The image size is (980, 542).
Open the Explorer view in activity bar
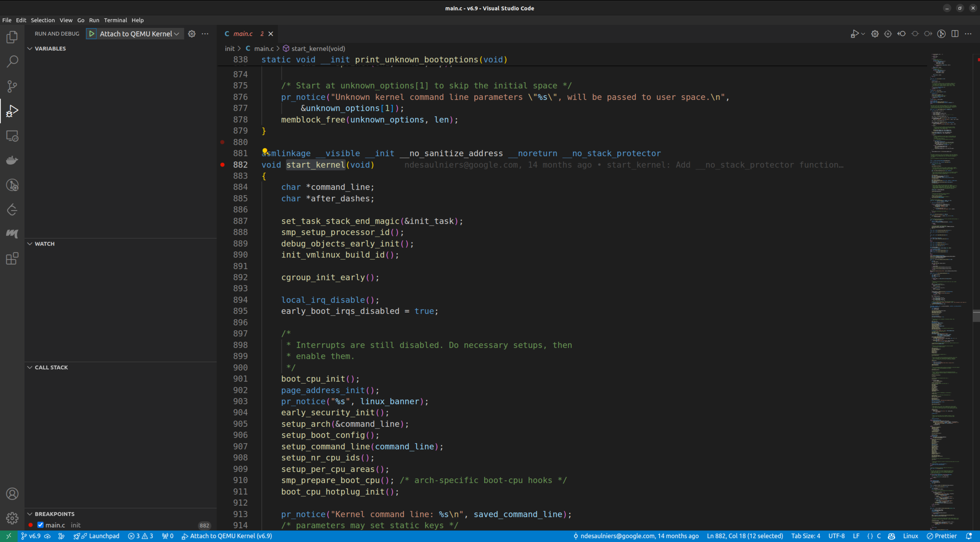[12, 37]
